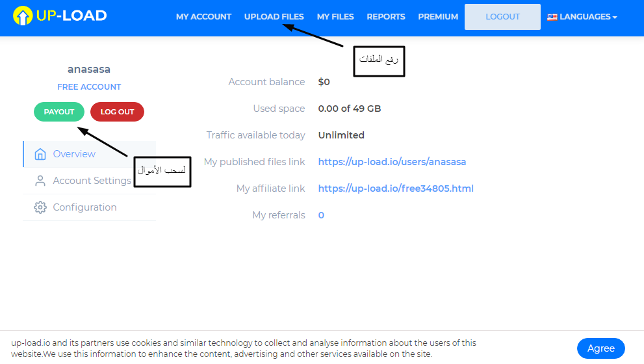Expand the LANGUAGES dropdown

point(582,17)
